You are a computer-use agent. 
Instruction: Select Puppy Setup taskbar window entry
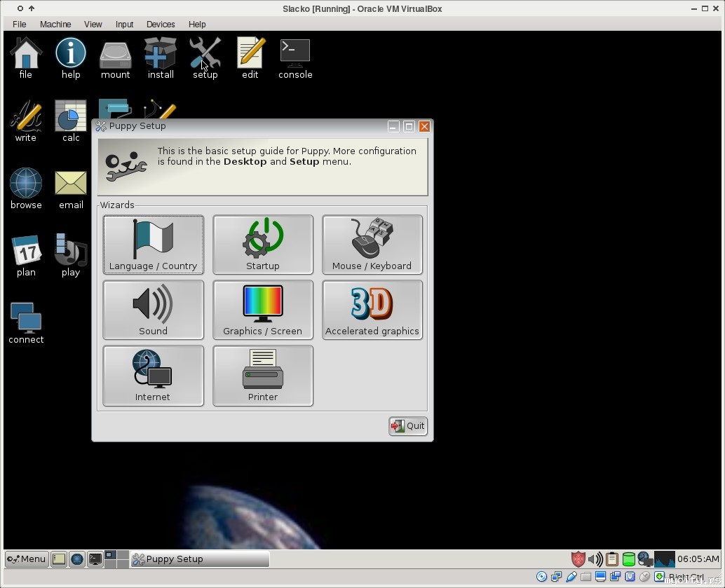(x=200, y=559)
